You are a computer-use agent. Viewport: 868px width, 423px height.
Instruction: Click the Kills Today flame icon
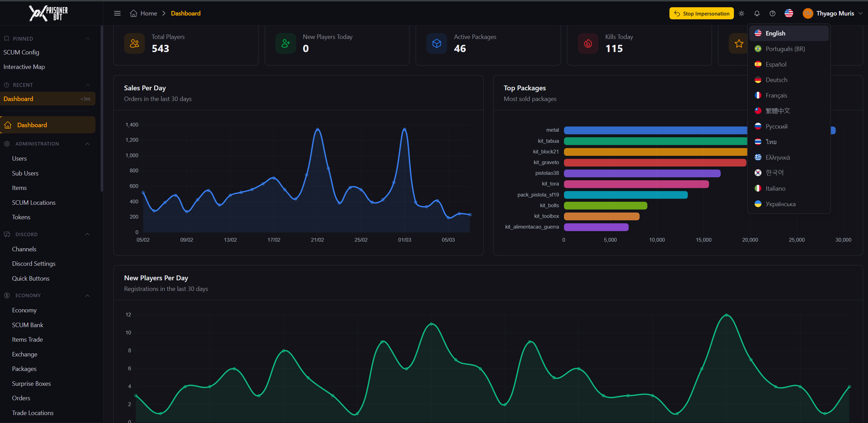[588, 43]
